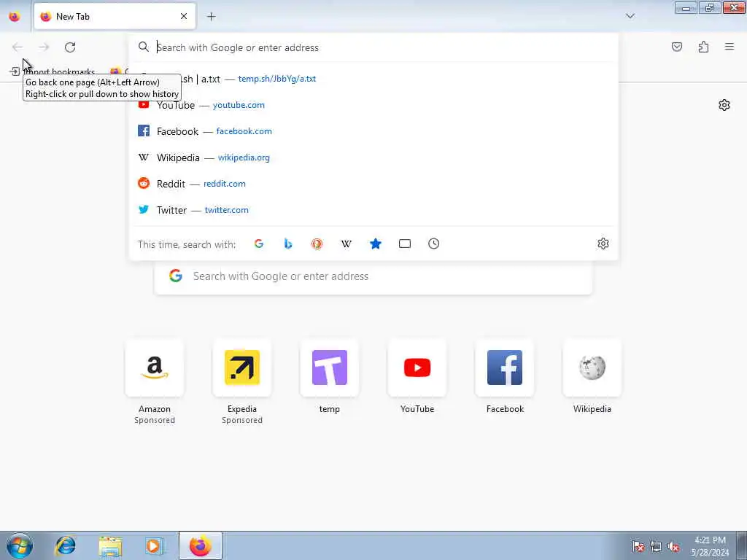Screen dimensions: 747x560
Task: Click Firefox taskbar button
Action: (200, 545)
